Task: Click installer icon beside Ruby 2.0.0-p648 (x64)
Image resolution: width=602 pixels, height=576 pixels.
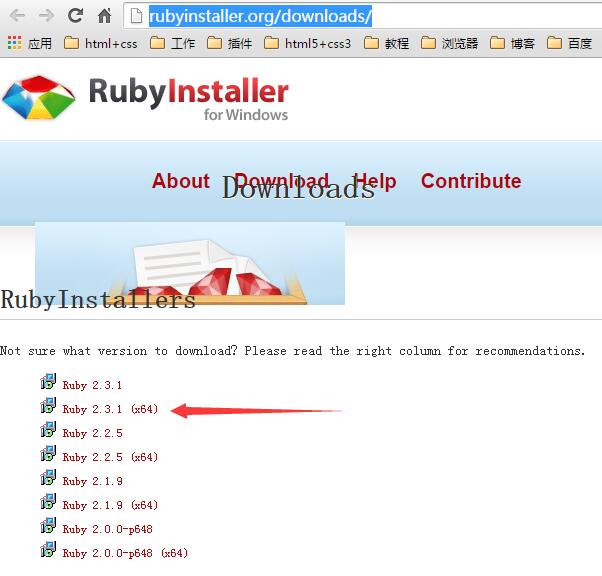Action: pyautogui.click(x=48, y=550)
